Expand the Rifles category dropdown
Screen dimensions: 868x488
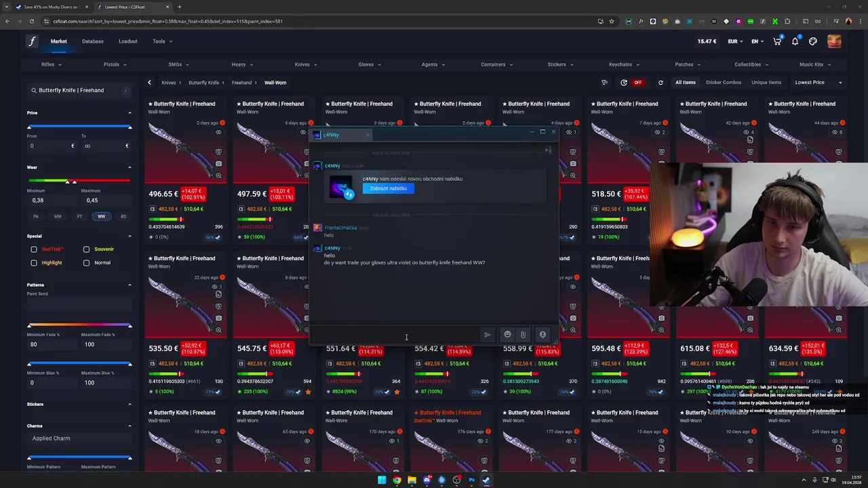51,64
